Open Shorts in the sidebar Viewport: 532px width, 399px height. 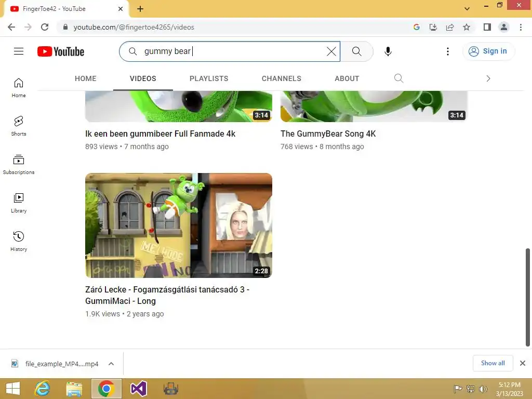[19, 126]
